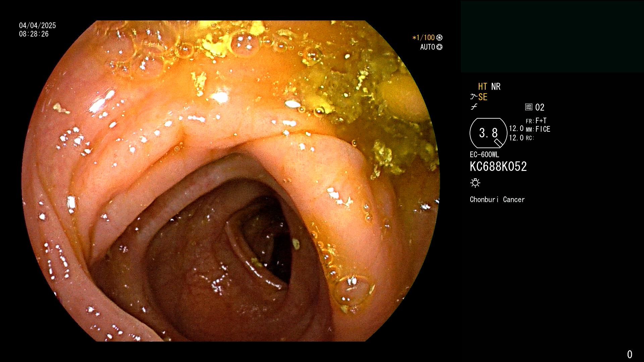
Task: Open the settings sliders icon next to 02
Action: click(529, 107)
